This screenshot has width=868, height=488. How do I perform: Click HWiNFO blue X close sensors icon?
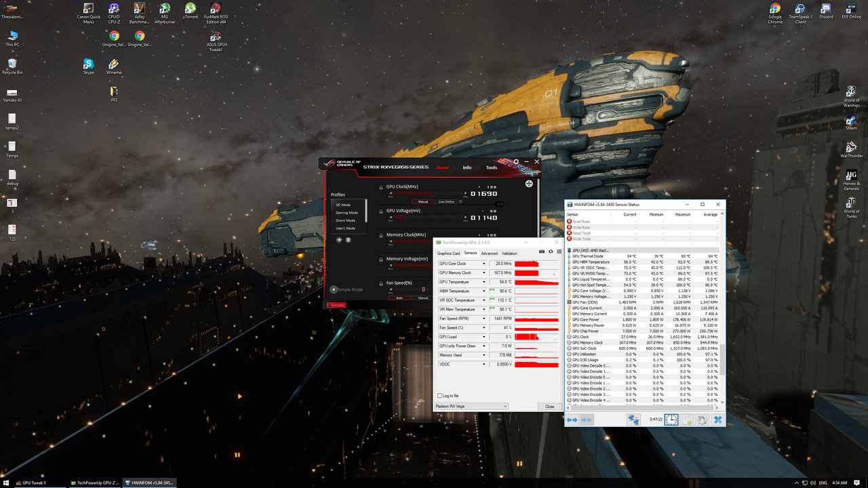click(x=717, y=420)
